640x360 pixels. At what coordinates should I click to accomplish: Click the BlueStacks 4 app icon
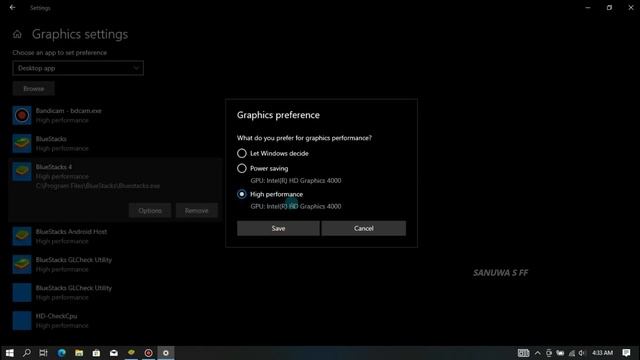[x=22, y=172]
